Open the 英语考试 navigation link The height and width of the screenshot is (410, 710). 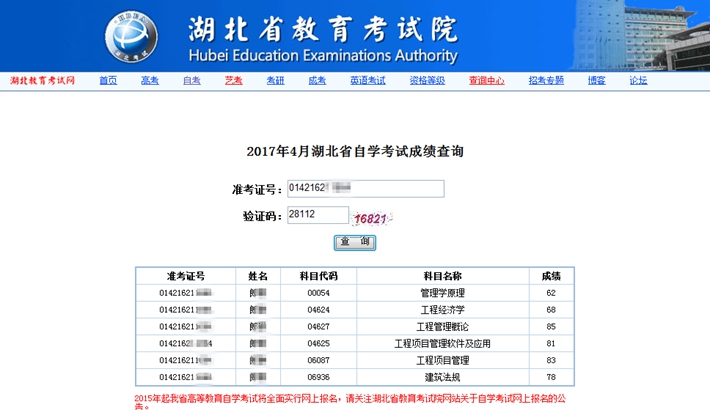click(x=367, y=80)
